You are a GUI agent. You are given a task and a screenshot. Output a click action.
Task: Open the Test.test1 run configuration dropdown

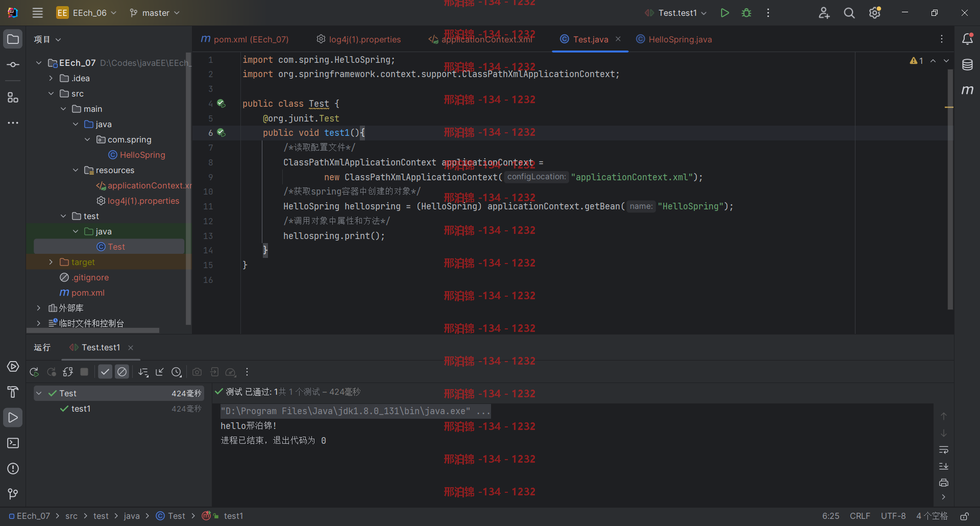pos(675,13)
